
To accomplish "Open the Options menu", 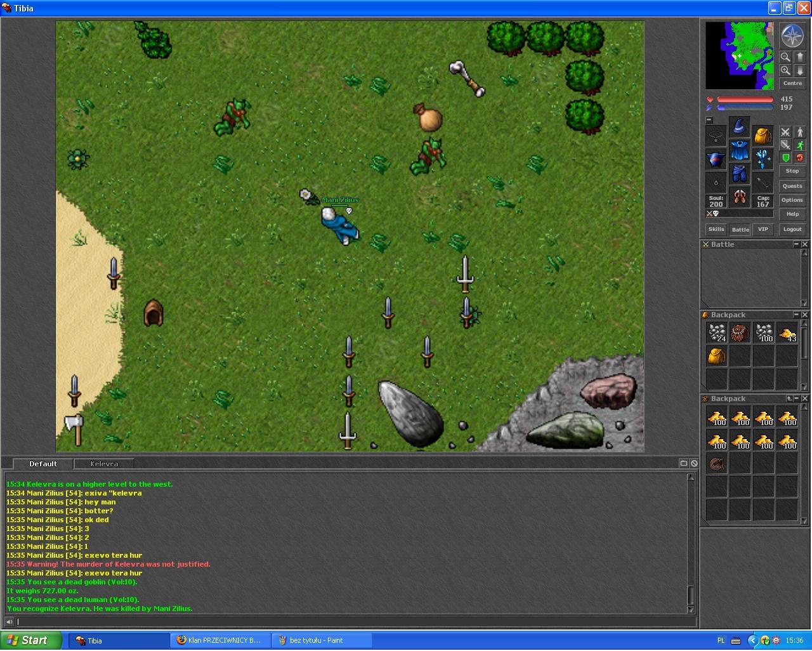I will tap(792, 200).
